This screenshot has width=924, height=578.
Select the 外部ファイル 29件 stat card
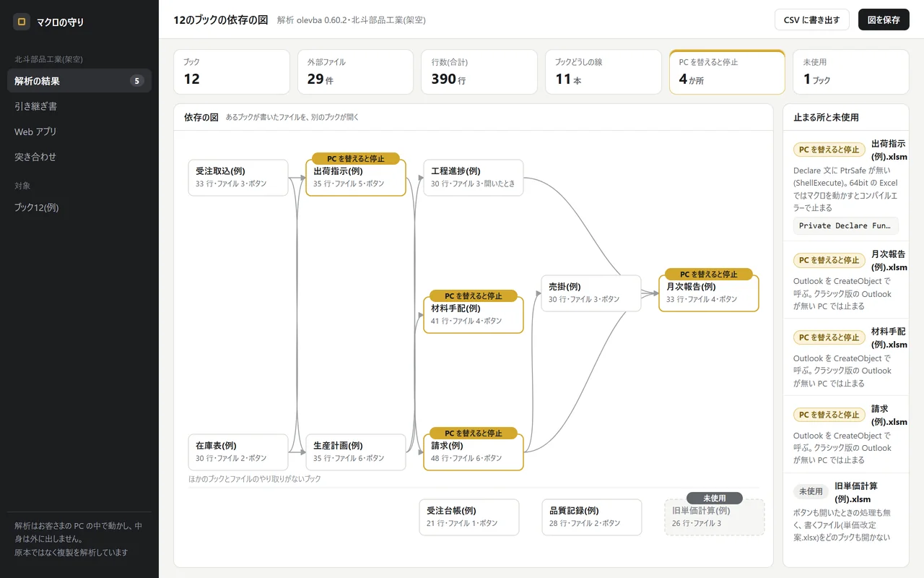pos(355,72)
